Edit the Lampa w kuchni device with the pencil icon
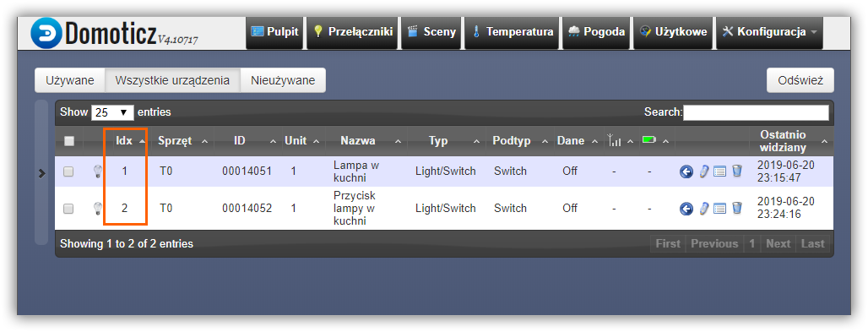This screenshot has height=332, width=868. coord(704,171)
